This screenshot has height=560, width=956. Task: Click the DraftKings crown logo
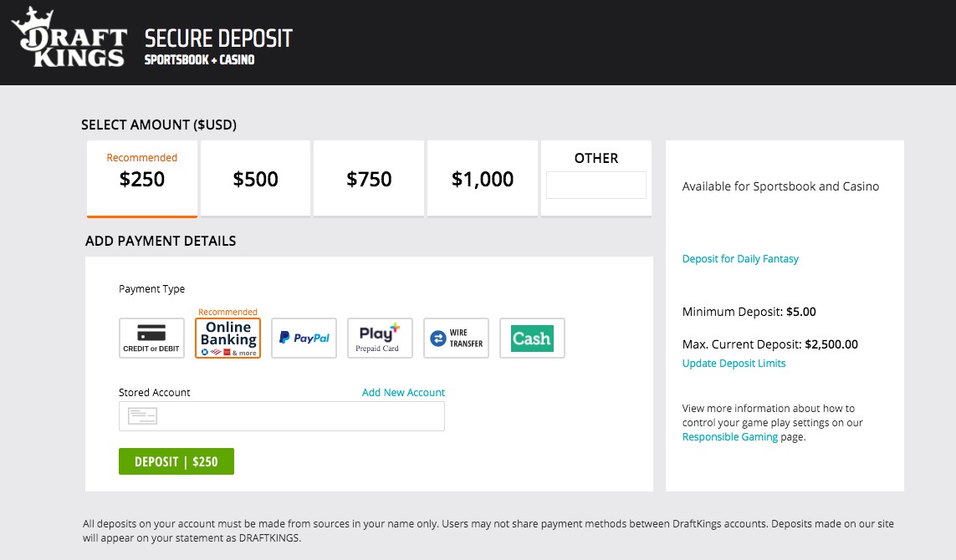pos(69,38)
